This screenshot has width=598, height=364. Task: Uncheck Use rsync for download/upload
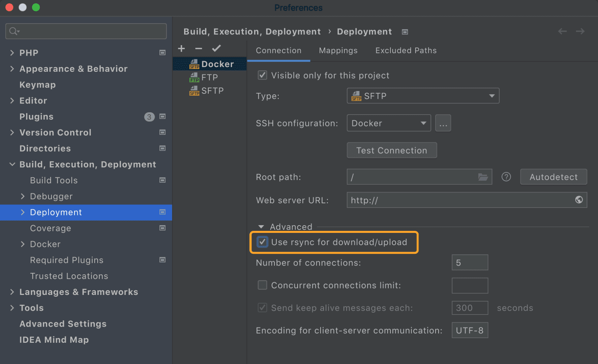262,242
